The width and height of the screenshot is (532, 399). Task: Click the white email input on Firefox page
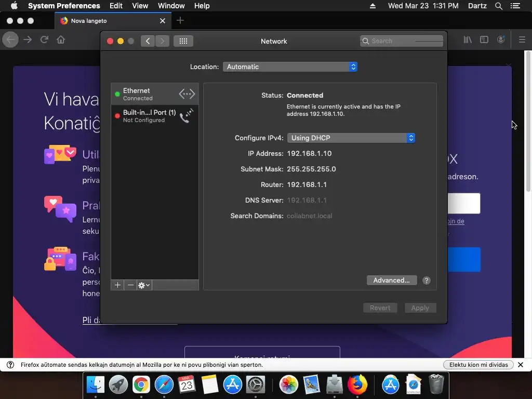pos(464,203)
